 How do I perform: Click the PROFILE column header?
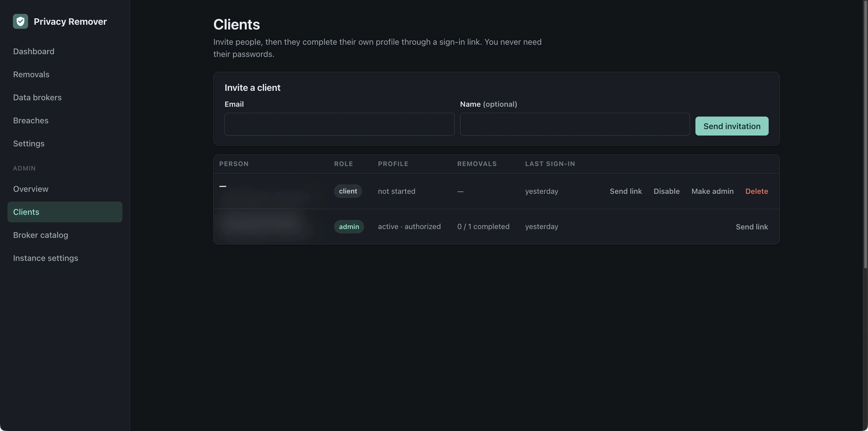(393, 164)
